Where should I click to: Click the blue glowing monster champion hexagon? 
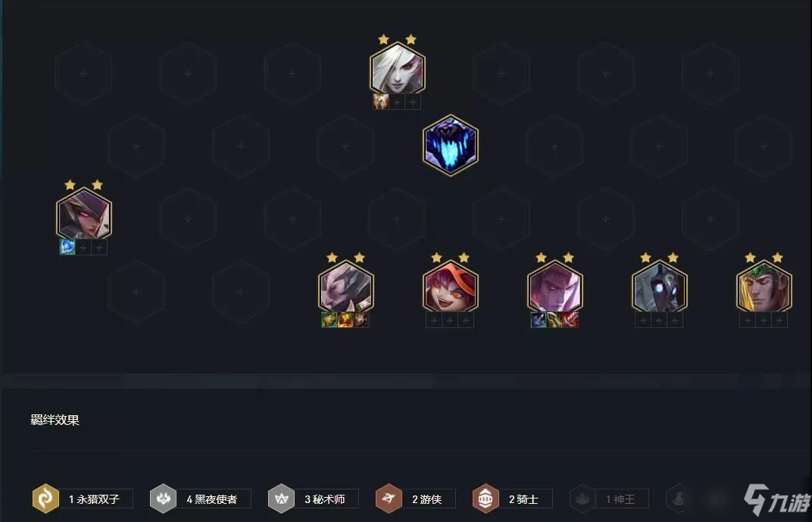tap(450, 145)
